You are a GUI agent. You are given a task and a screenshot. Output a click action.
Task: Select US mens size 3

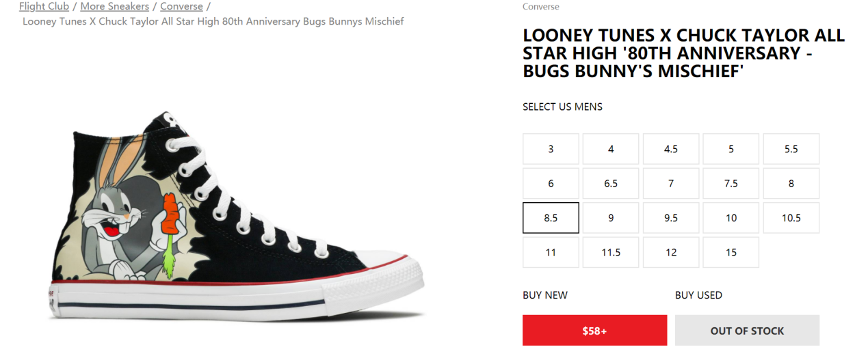551,149
